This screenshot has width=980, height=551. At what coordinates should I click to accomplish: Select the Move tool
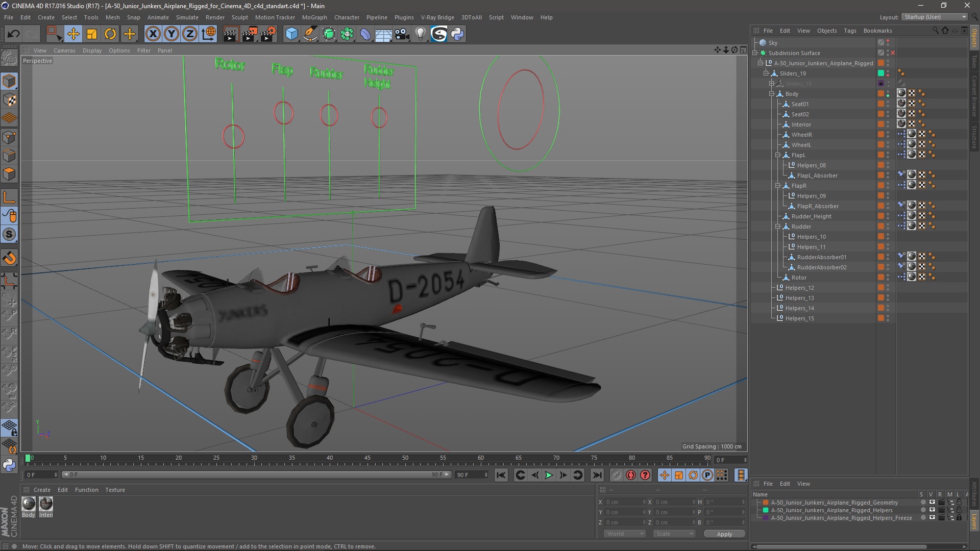(73, 34)
